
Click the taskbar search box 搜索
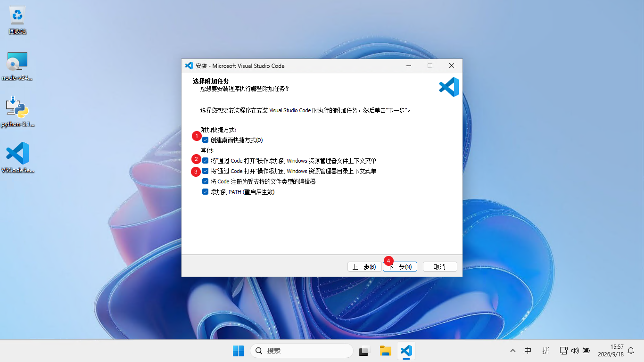[x=302, y=351]
